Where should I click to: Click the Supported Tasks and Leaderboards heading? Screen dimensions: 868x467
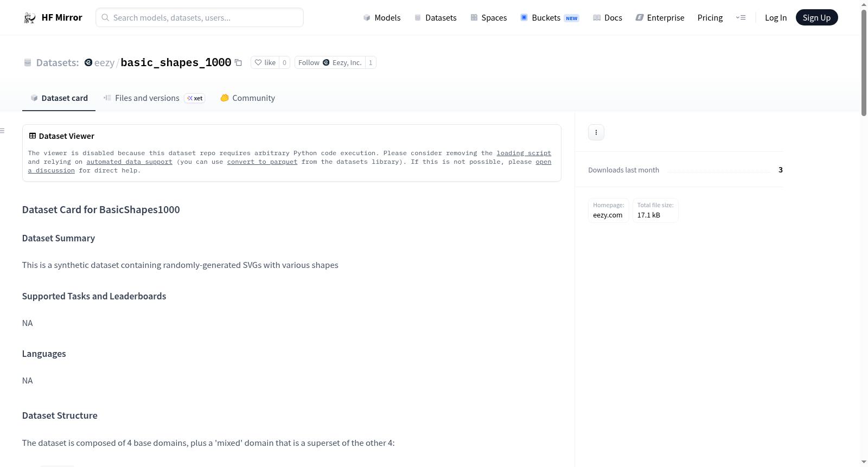coord(94,296)
